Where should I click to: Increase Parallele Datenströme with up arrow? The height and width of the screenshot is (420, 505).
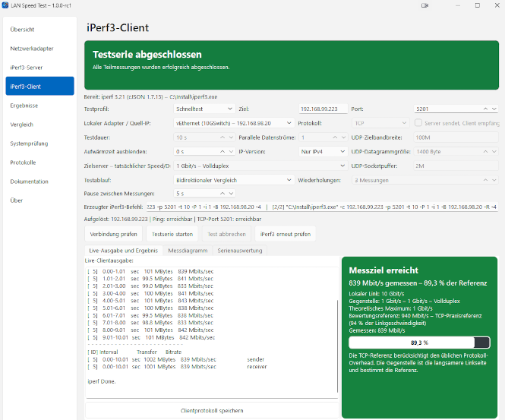click(335, 137)
